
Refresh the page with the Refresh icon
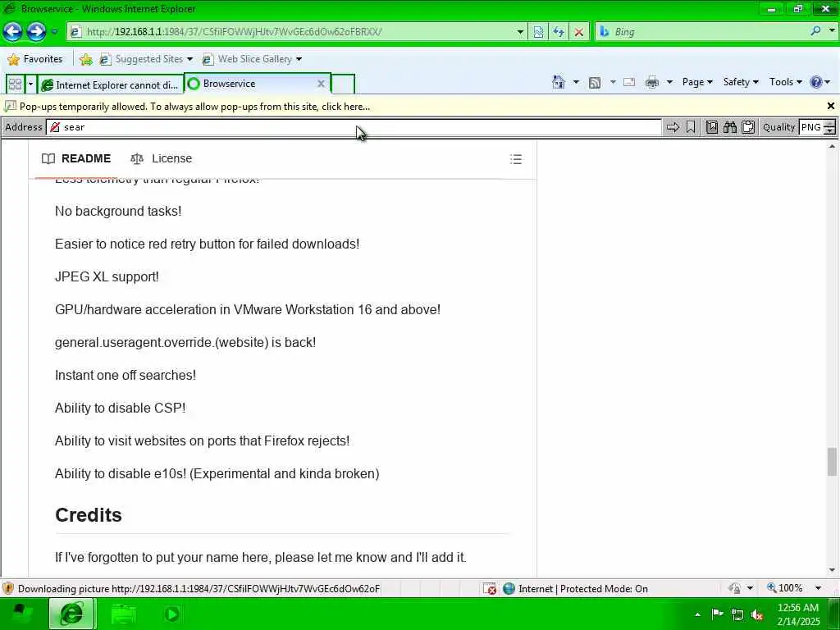(x=558, y=32)
